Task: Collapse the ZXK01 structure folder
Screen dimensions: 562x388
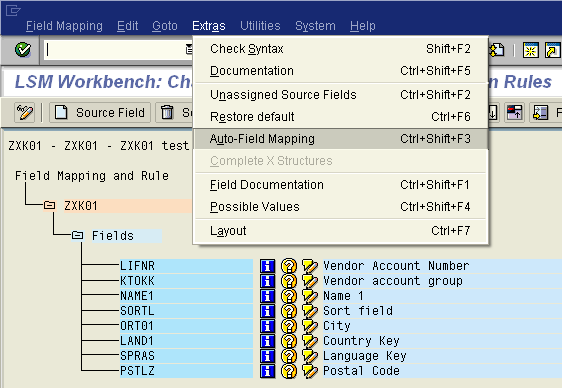Action: coord(49,206)
